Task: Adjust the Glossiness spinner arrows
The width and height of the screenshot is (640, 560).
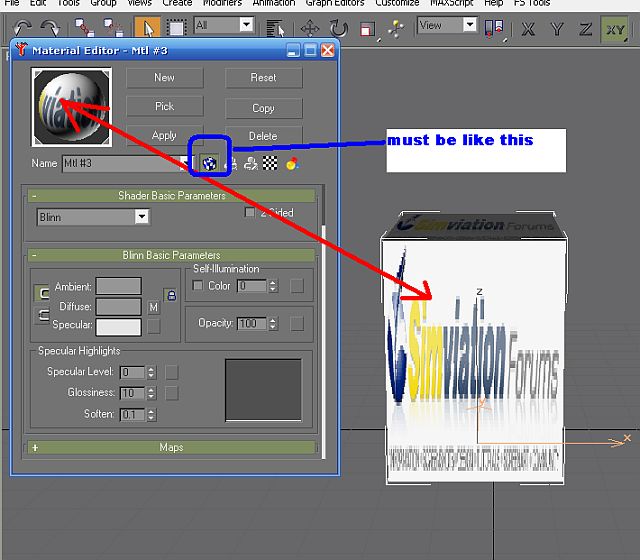Action: click(151, 393)
